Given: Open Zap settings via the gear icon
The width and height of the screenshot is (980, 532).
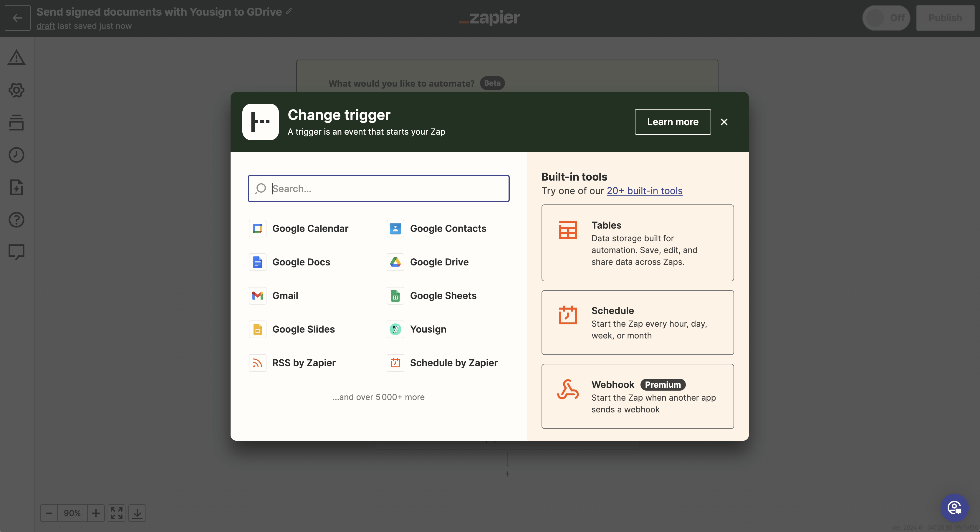Looking at the screenshot, I should (17, 90).
